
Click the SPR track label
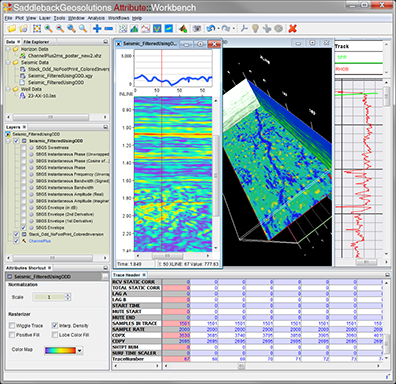point(342,57)
